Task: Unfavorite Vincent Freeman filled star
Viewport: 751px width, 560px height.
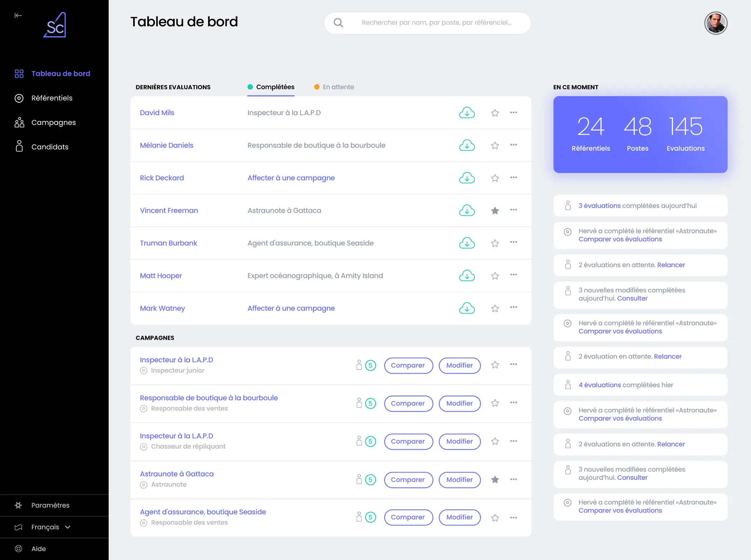Action: click(495, 210)
